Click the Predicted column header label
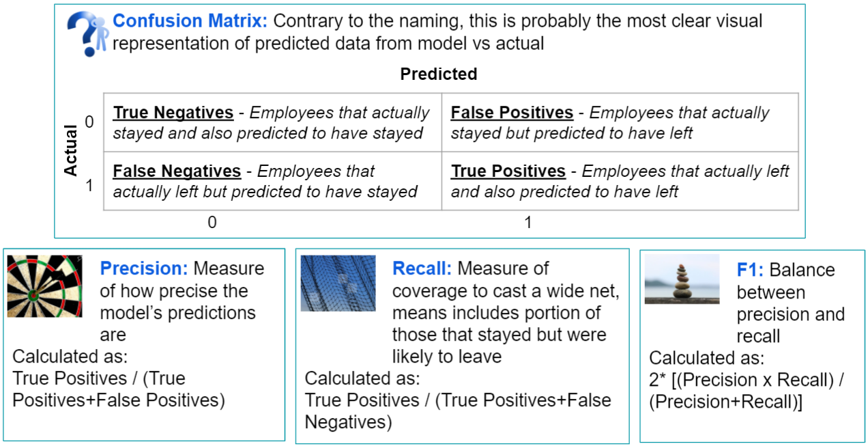 point(439,74)
